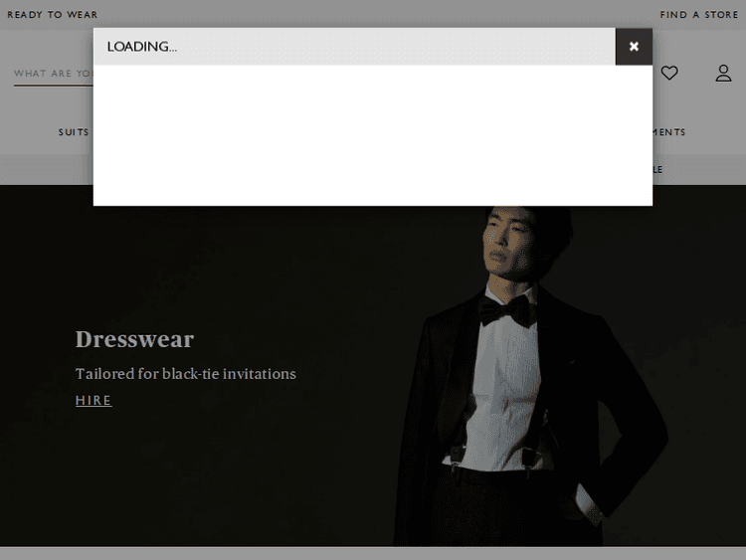
Task: Open the wishlist heart icon
Action: click(x=669, y=73)
